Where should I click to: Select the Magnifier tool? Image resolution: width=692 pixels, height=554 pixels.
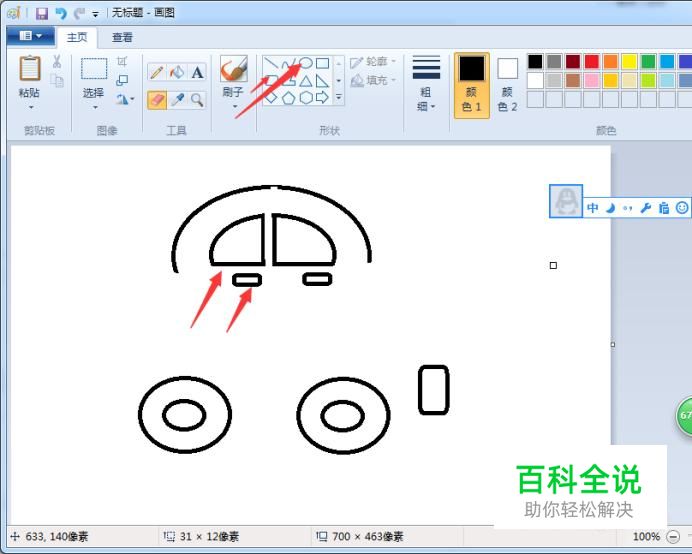coord(197,100)
